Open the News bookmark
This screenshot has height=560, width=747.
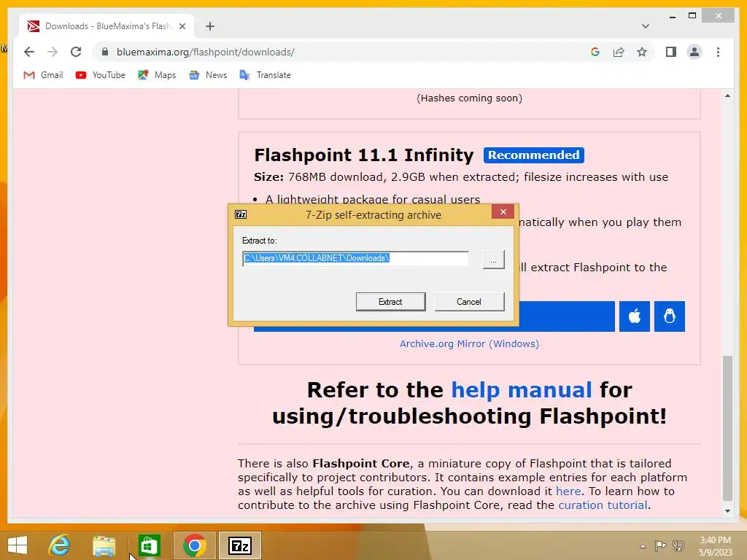208,75
